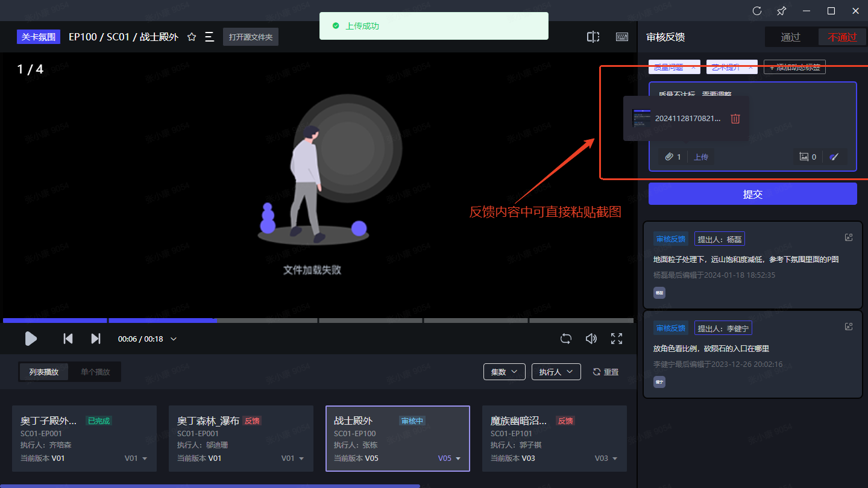The width and height of the screenshot is (868, 488).
Task: Click the refresh icon in title bar
Action: pos(757,11)
